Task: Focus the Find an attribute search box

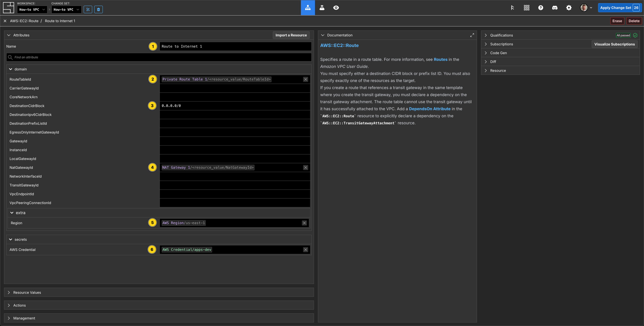Action: pos(159,57)
